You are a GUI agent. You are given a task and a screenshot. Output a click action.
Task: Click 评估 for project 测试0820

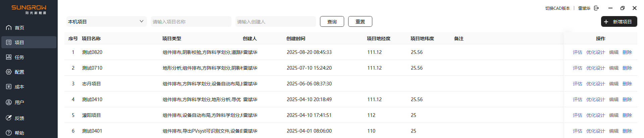pyautogui.click(x=577, y=52)
